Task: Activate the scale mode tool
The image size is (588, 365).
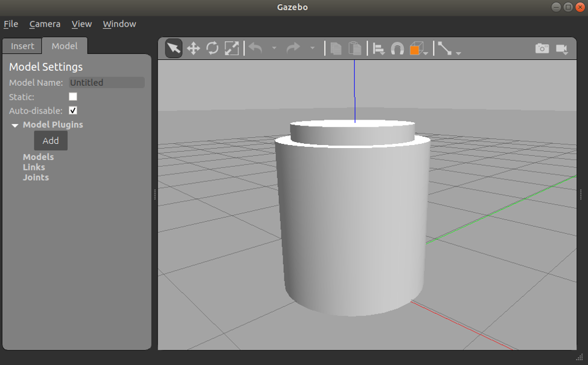Action: [x=232, y=48]
